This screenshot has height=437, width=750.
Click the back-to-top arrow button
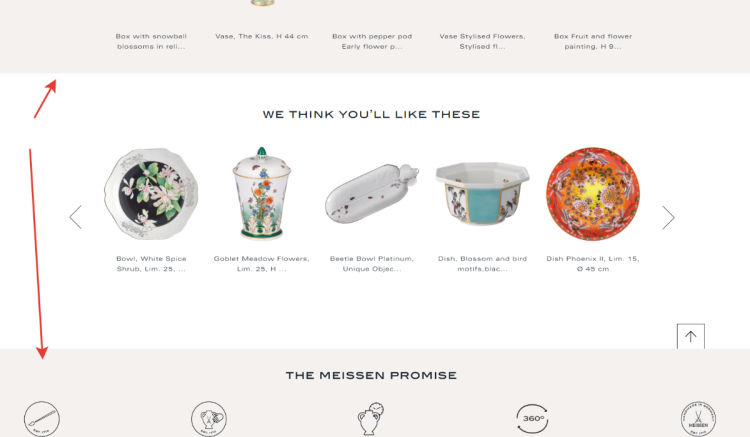(690, 337)
